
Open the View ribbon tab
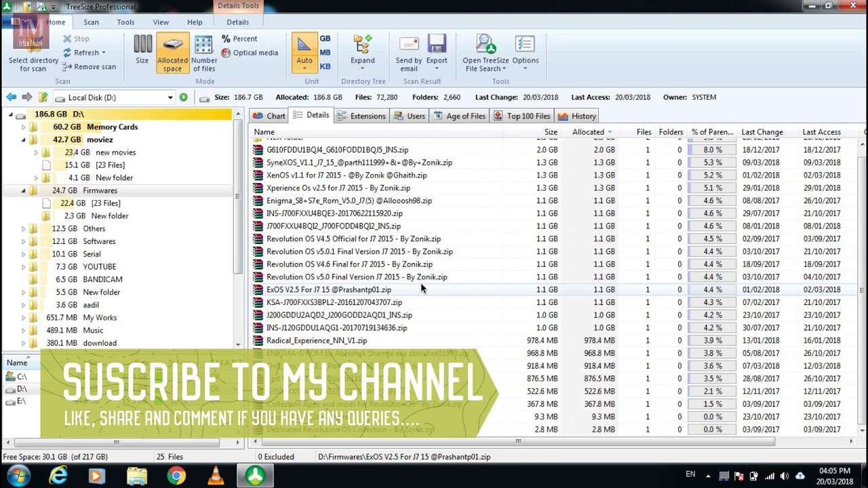(x=161, y=22)
